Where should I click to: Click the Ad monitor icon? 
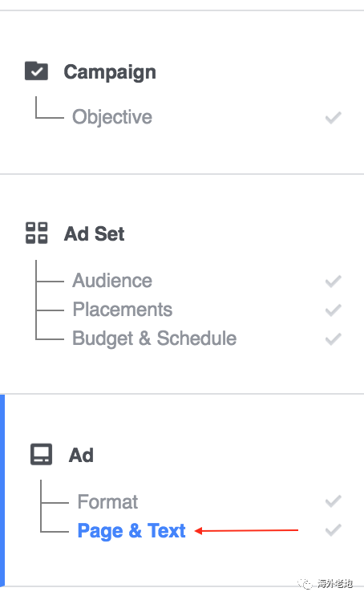(x=42, y=455)
